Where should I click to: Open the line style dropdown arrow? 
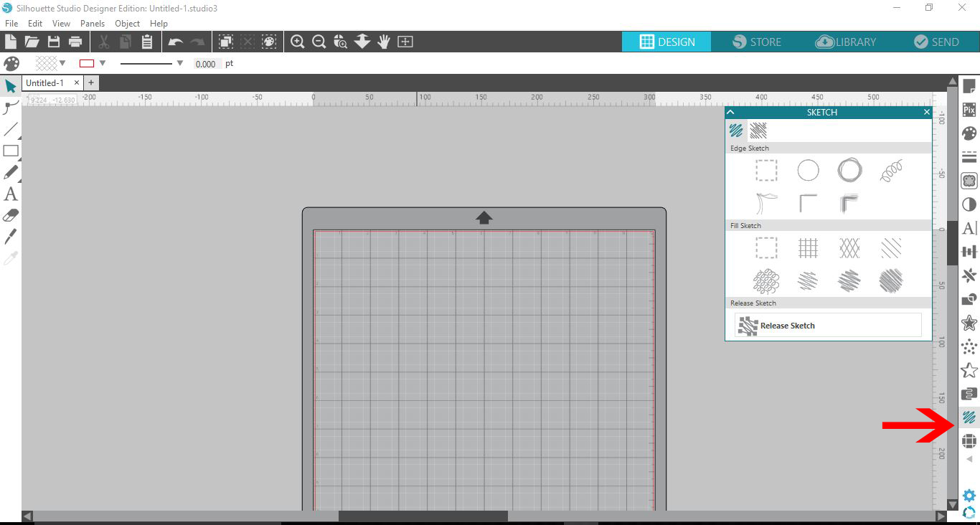[180, 63]
